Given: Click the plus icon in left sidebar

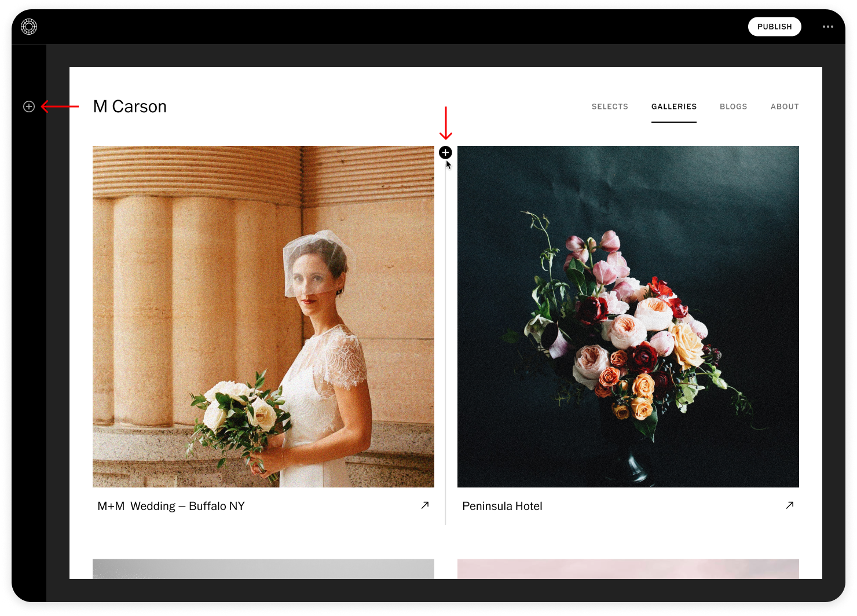Looking at the screenshot, I should click(x=29, y=107).
